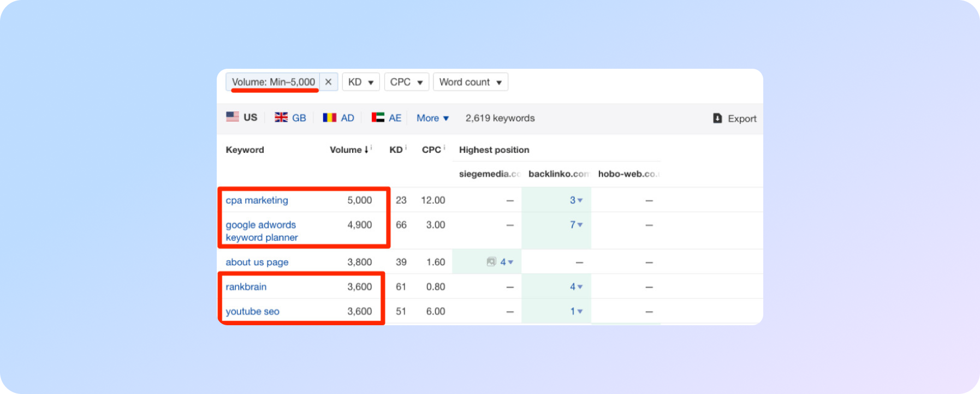This screenshot has height=394, width=980.
Task: Click volume 4,900 in google adwords row
Action: (360, 225)
